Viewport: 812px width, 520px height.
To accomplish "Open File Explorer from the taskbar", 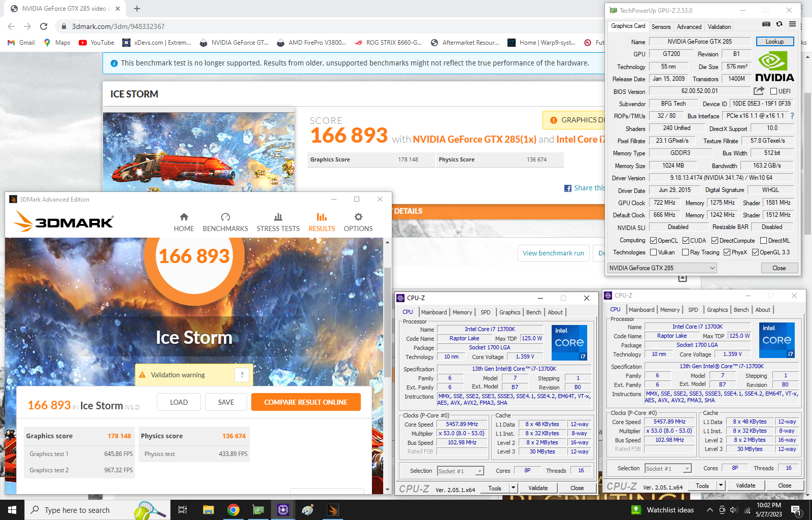I will point(208,510).
